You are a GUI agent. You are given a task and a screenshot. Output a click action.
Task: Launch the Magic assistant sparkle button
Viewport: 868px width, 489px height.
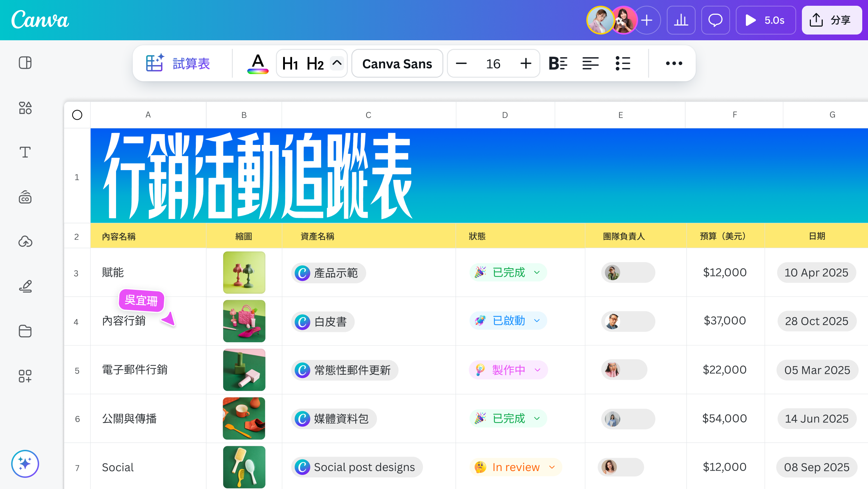[25, 464]
